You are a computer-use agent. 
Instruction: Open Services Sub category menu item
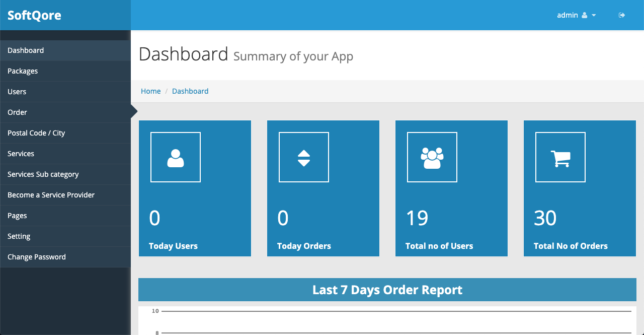pyautogui.click(x=65, y=174)
